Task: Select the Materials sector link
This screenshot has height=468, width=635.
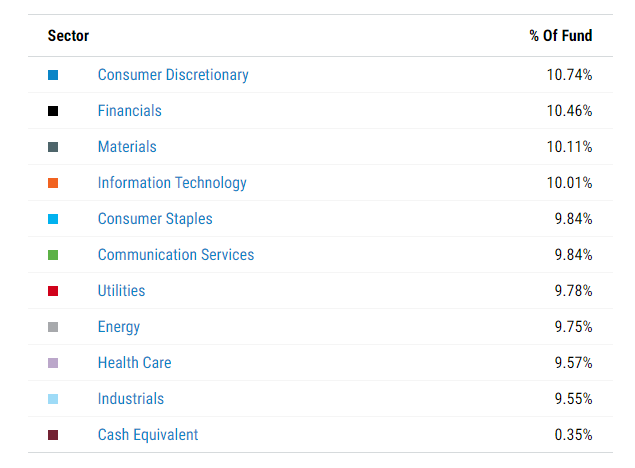Action: click(x=127, y=147)
